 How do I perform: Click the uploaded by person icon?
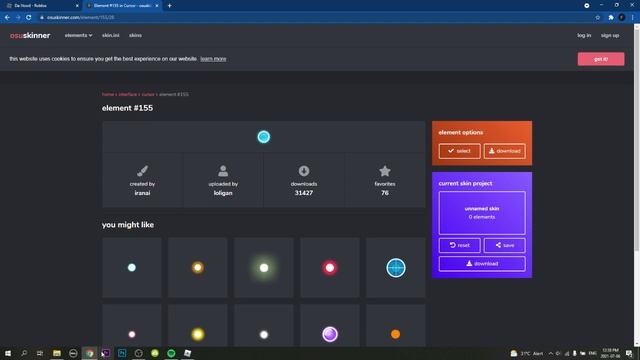point(223,171)
